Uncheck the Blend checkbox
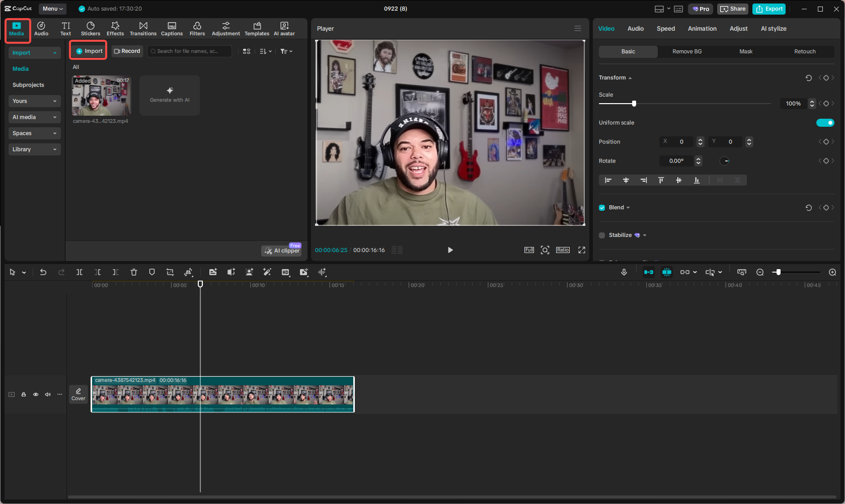845x504 pixels. (602, 208)
